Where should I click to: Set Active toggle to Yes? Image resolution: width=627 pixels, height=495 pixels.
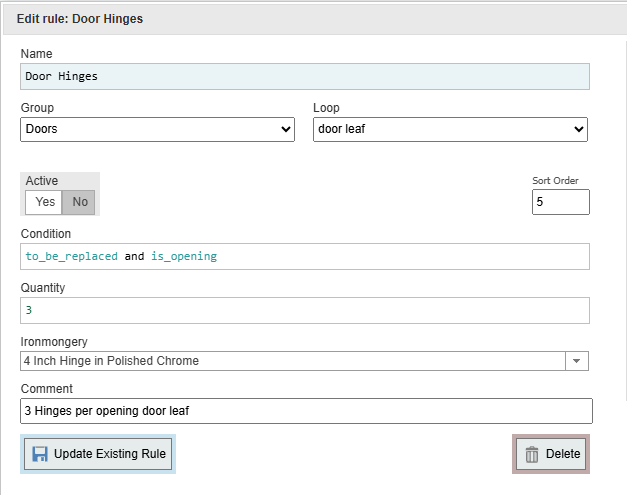click(x=45, y=202)
